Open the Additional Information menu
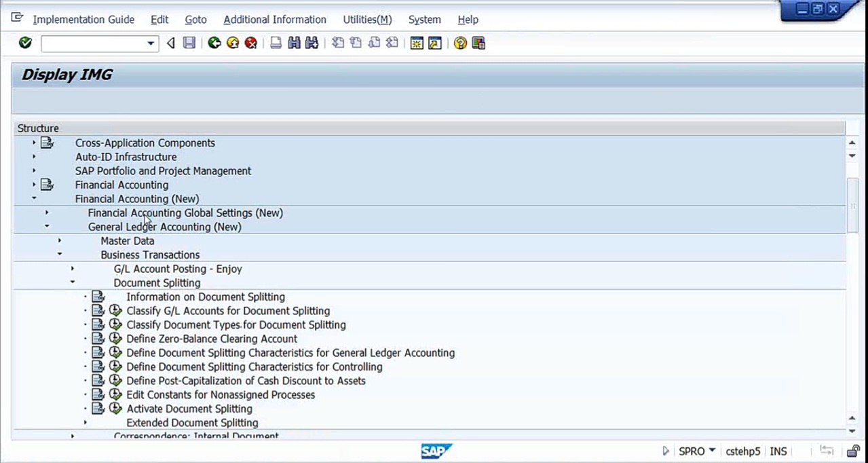 [x=275, y=20]
